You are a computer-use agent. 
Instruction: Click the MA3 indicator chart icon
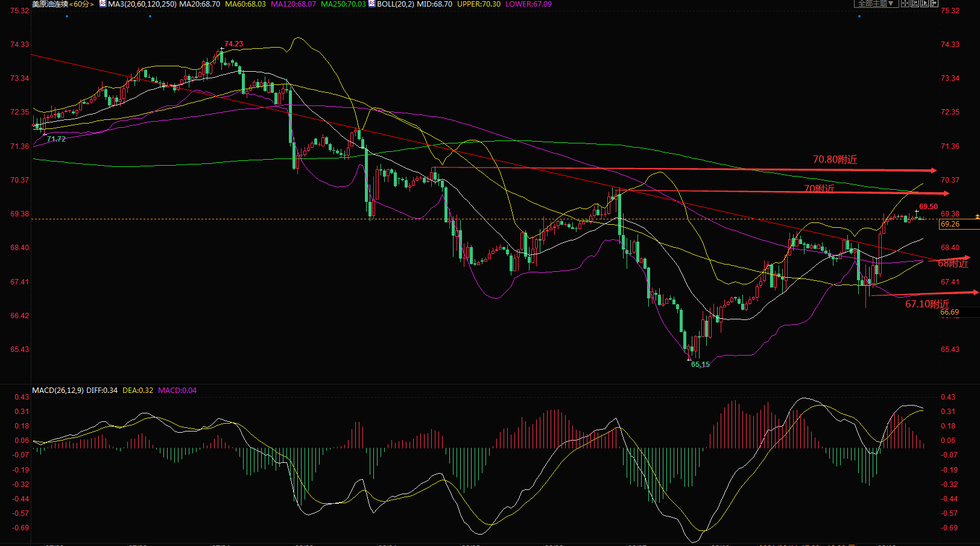[x=103, y=4]
